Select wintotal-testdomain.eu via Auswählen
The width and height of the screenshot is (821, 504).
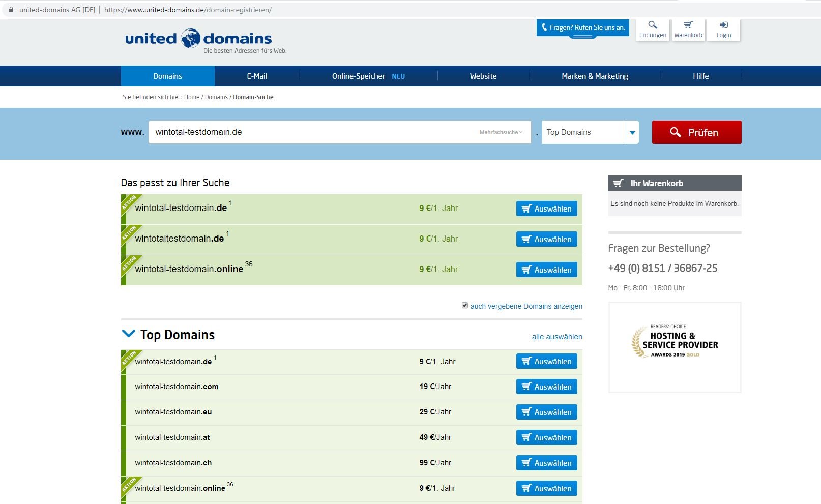pos(546,412)
